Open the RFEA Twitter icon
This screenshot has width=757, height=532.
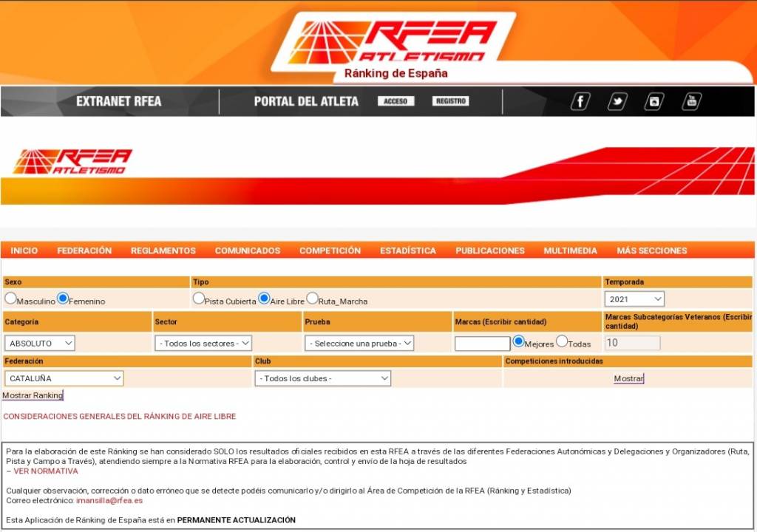pyautogui.click(x=617, y=101)
